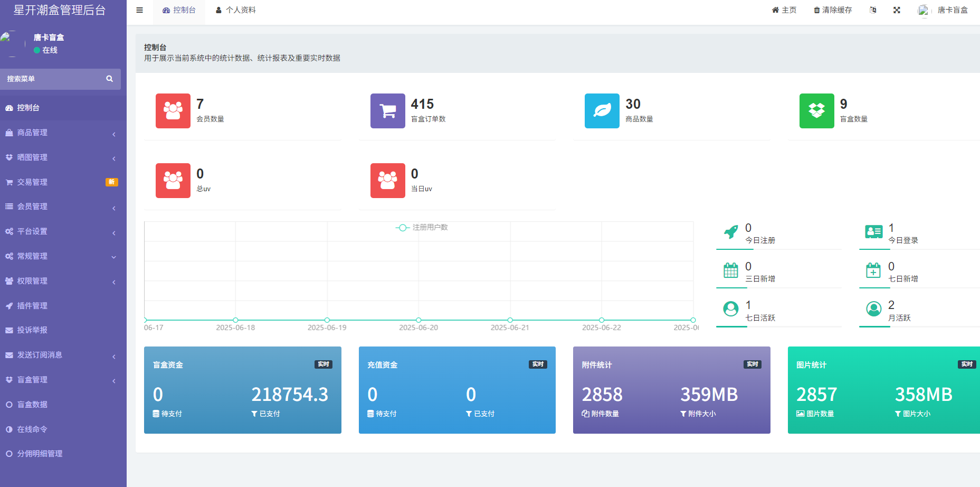Click the purple shopping cart orders icon

coord(387,111)
